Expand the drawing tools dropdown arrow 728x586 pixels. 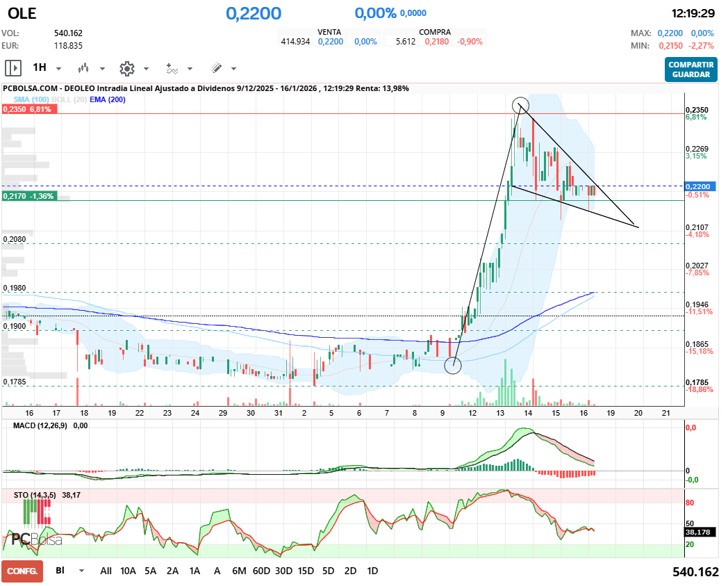(233, 69)
